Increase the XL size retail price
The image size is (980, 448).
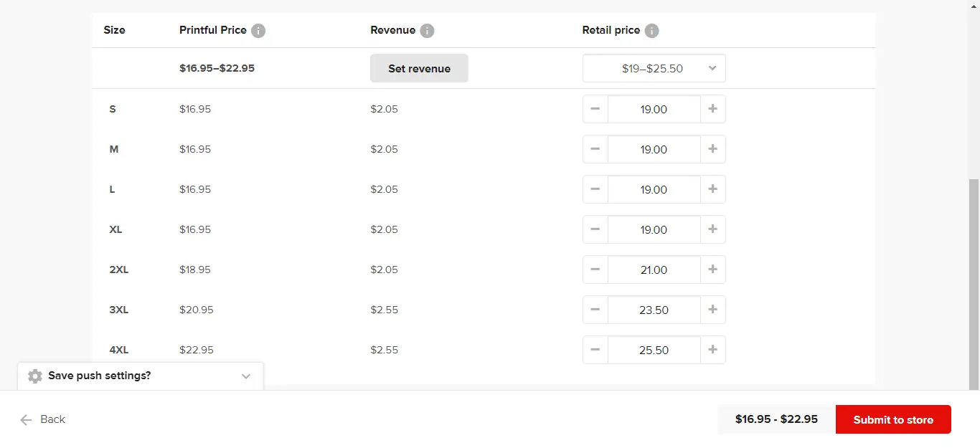tap(712, 229)
